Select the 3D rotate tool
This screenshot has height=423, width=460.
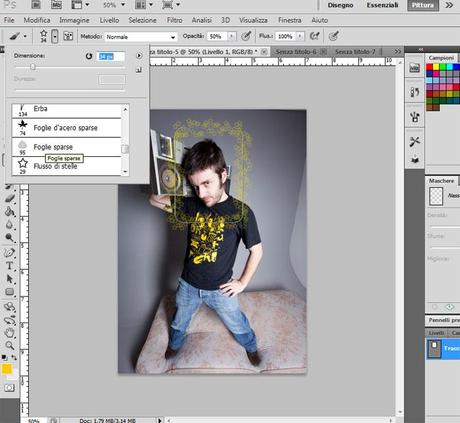click(10, 306)
